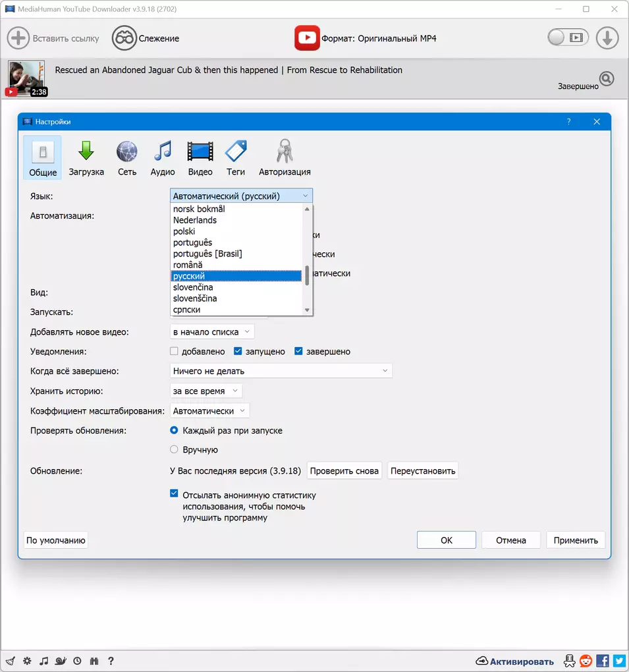Click the clock history icon in status bar

(x=77, y=661)
